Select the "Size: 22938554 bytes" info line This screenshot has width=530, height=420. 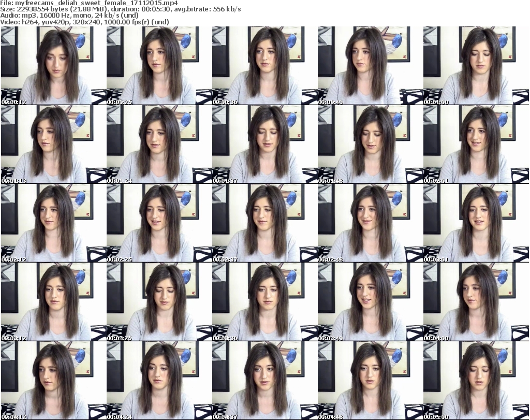point(120,9)
